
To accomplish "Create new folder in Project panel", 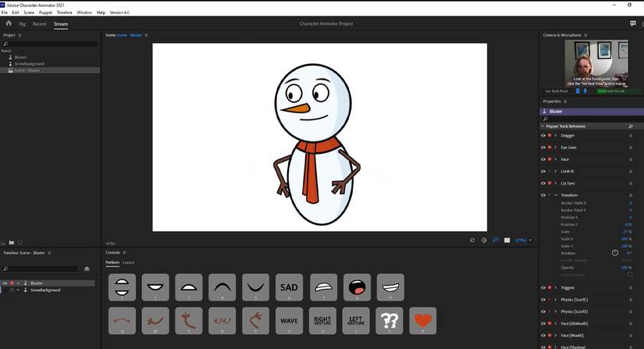I will pyautogui.click(x=12, y=243).
